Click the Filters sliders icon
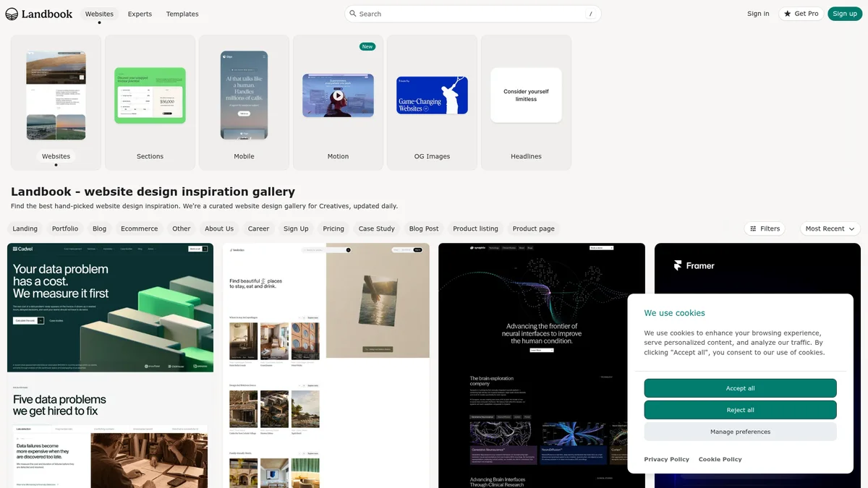The height and width of the screenshot is (488, 868). 753,228
